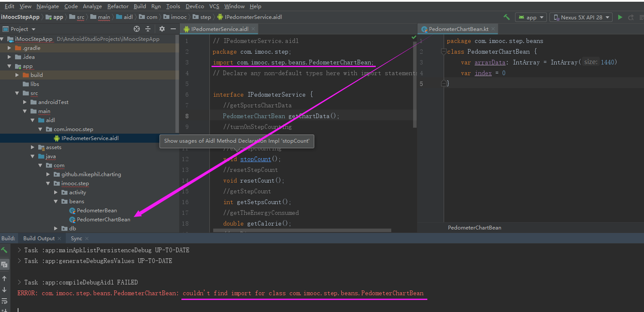Click the Make Project hammer icon
The image size is (644, 312).
(x=506, y=17)
